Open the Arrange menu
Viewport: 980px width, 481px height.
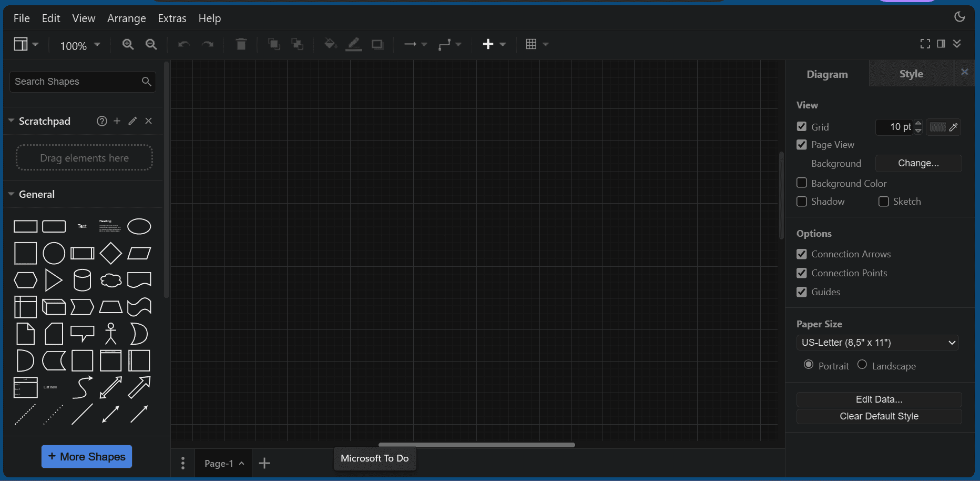[126, 18]
